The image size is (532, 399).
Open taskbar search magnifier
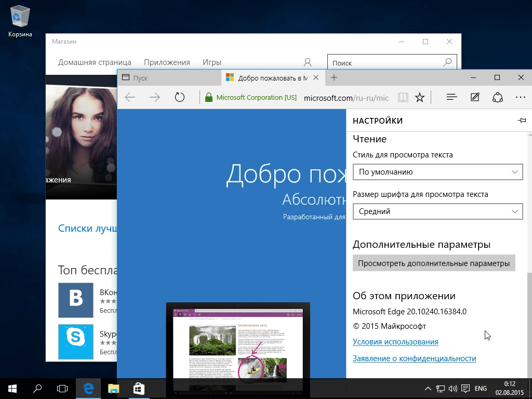coord(37,389)
